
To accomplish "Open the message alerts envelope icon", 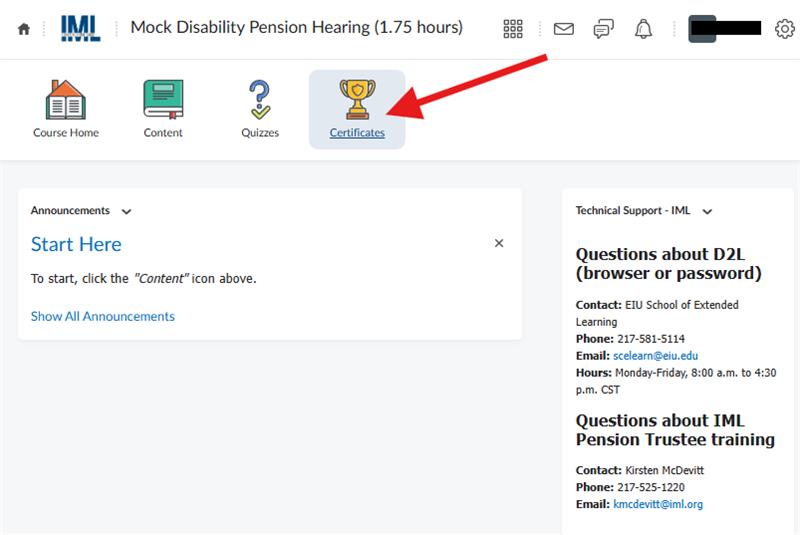I will pos(564,29).
